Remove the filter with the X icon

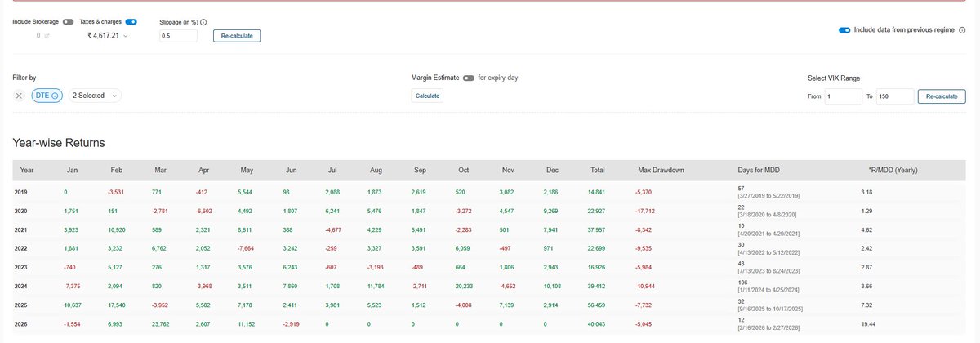pyautogui.click(x=20, y=96)
